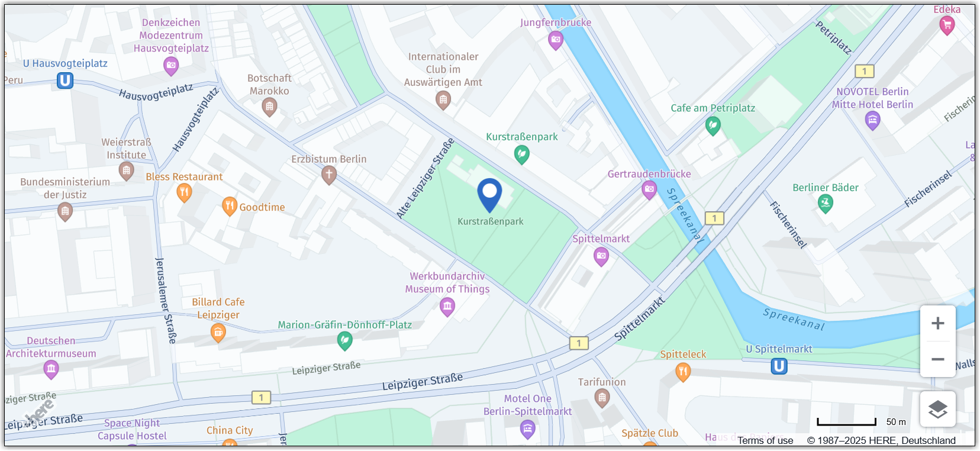980x451 pixels.
Task: Click the Motel One Berlin-Spittelmarkt hotel icon
Action: tap(527, 429)
